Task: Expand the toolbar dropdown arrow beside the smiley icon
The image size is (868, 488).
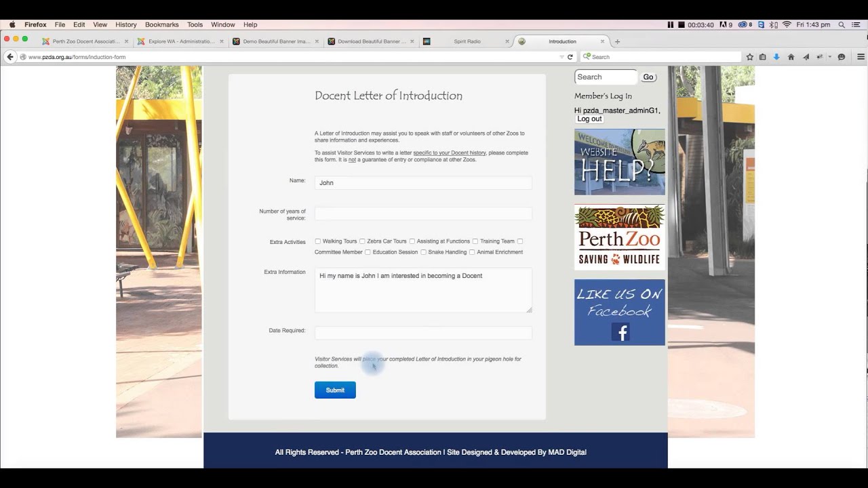Action: 829,57
